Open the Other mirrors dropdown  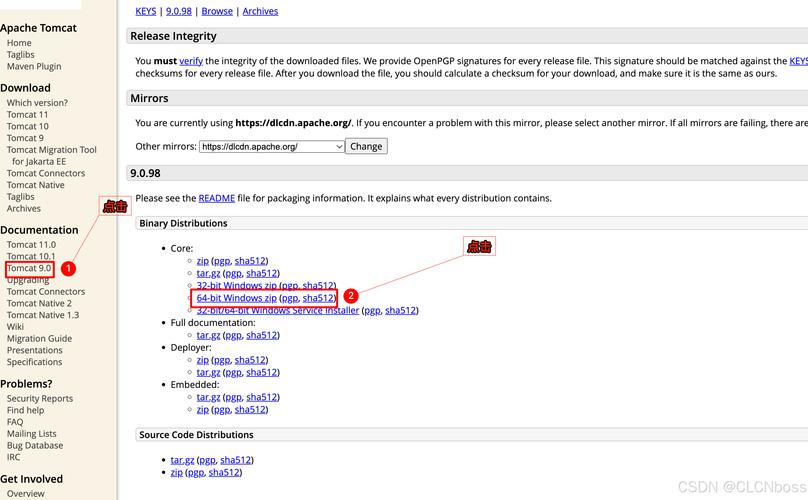pyautogui.click(x=271, y=146)
